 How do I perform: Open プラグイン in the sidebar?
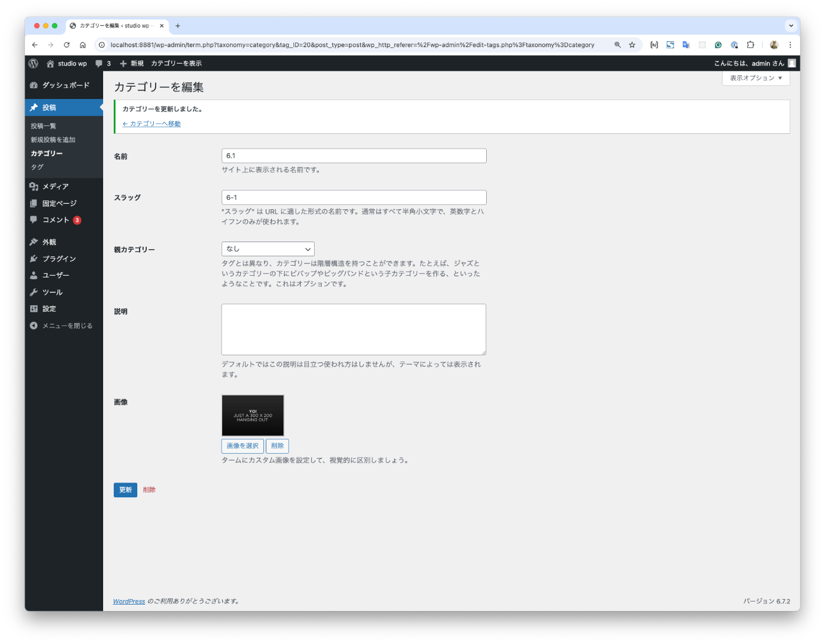point(64,259)
